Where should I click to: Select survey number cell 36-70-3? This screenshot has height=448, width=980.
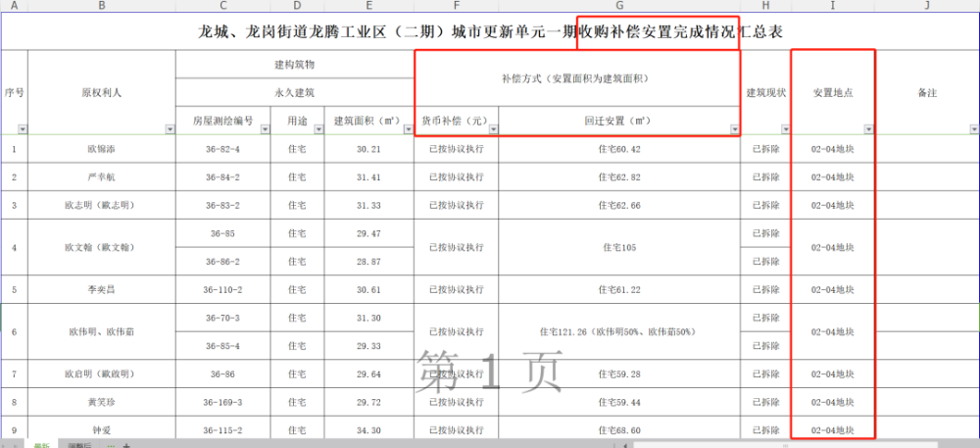tap(223, 318)
